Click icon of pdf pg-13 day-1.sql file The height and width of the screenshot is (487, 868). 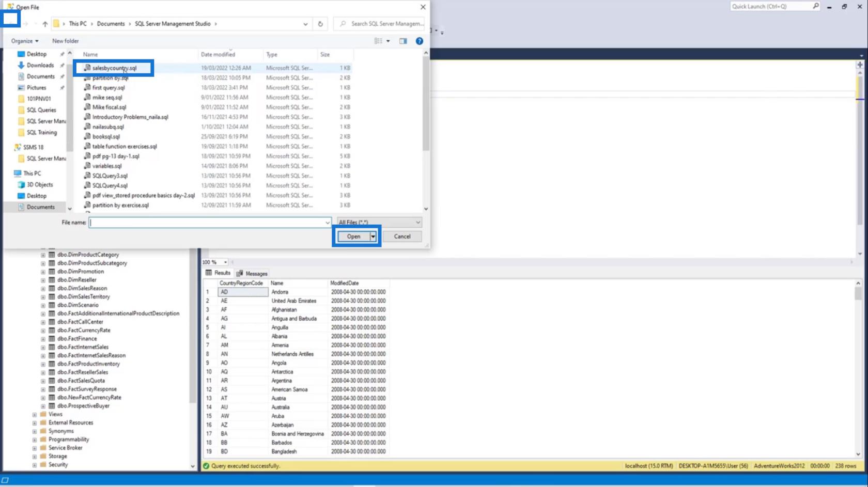point(87,156)
